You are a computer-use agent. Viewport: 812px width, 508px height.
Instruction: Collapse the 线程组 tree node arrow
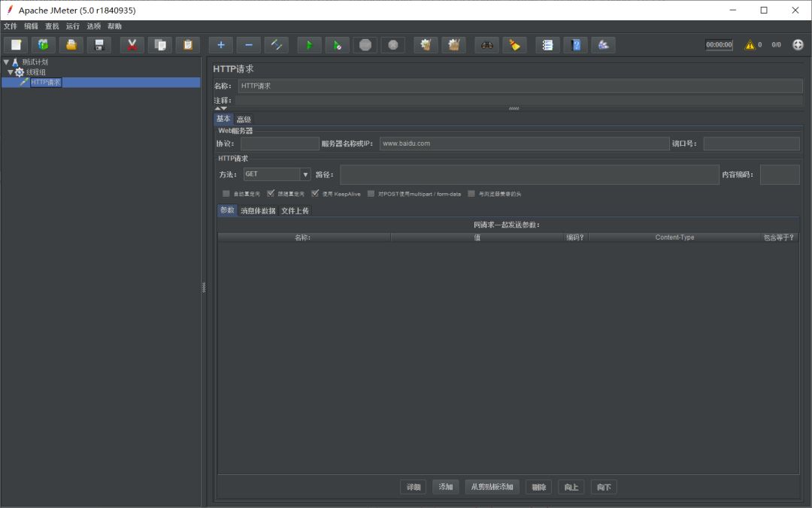coord(10,72)
